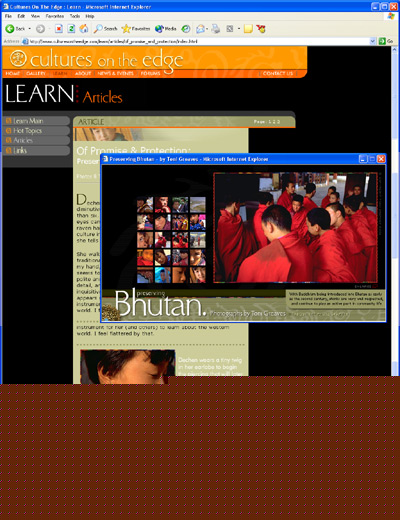This screenshot has width=400, height=520.
Task: Click the page icon in the Address bar
Action: point(25,41)
